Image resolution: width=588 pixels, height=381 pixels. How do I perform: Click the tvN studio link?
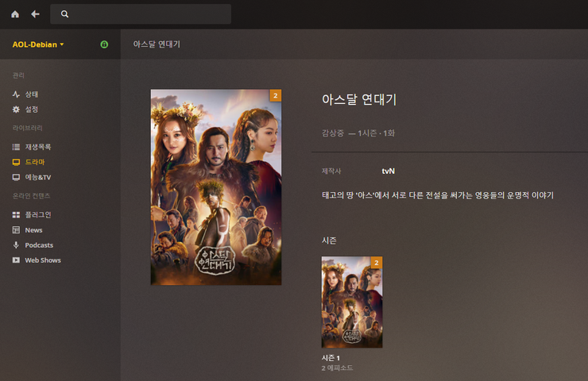coord(388,171)
